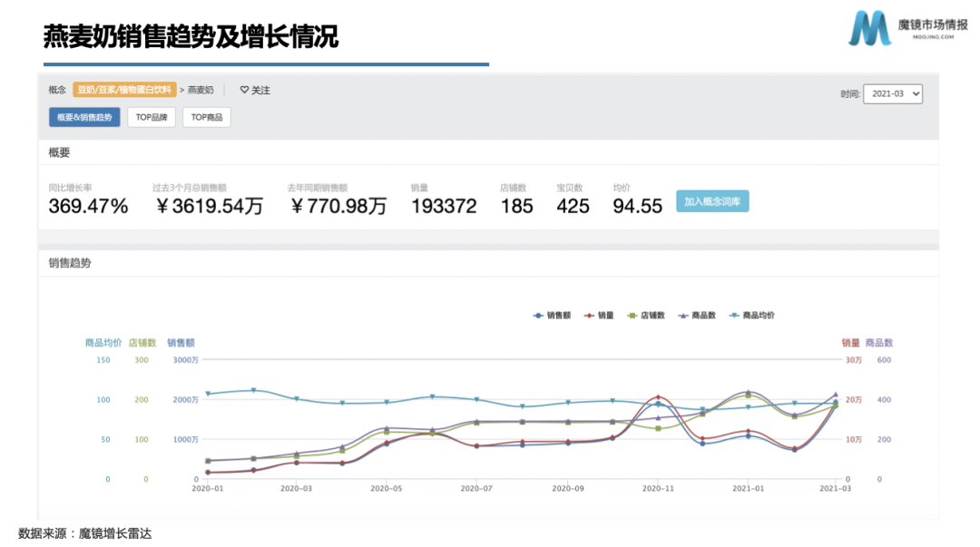Screen dimensions: 980x547
Task: Click the ¥770.98万 last-year sales value
Action: pyautogui.click(x=338, y=206)
